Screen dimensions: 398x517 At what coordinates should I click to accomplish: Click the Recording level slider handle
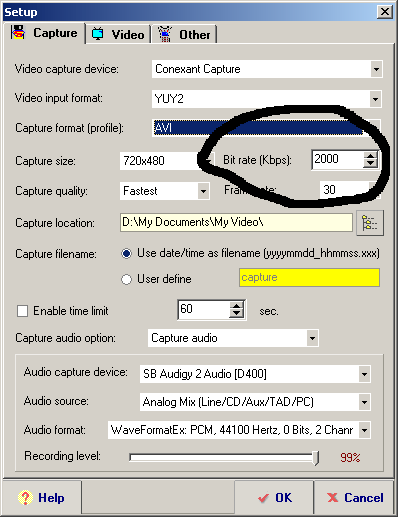(316, 458)
